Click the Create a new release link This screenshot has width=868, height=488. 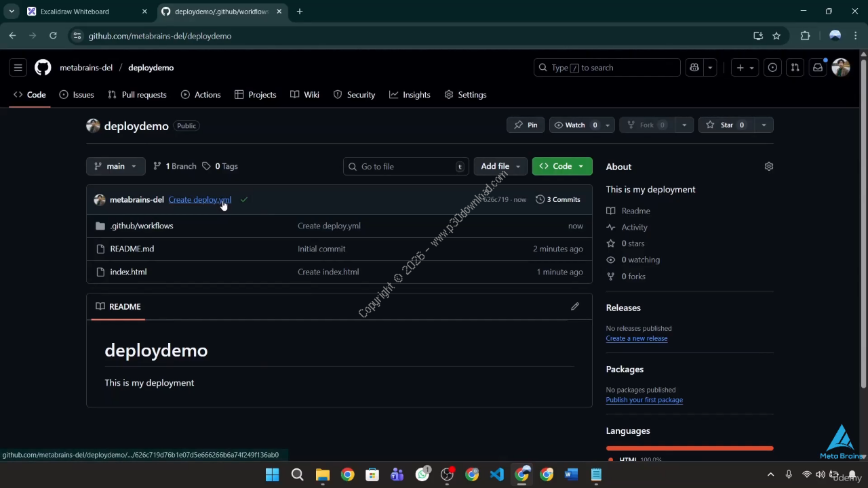pyautogui.click(x=636, y=338)
